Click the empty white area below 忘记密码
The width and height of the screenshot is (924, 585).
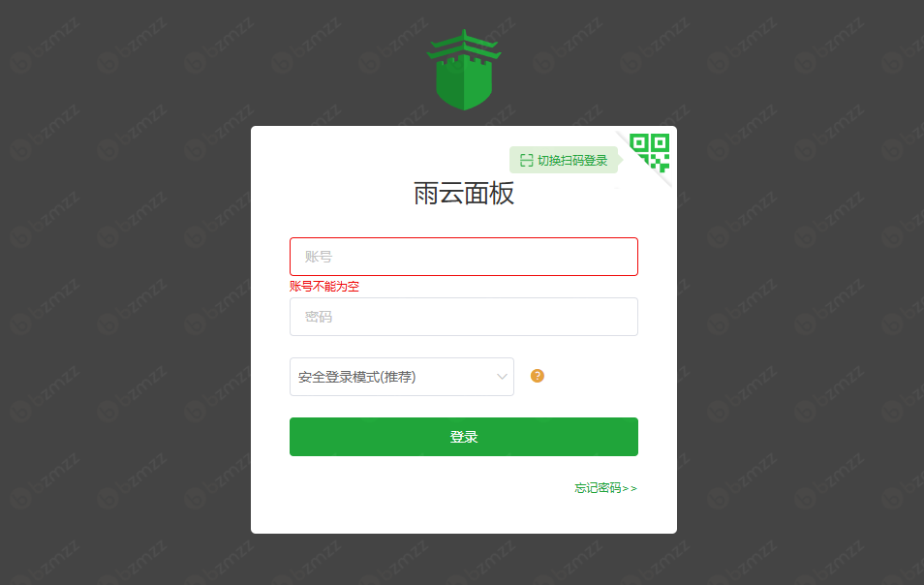464,513
